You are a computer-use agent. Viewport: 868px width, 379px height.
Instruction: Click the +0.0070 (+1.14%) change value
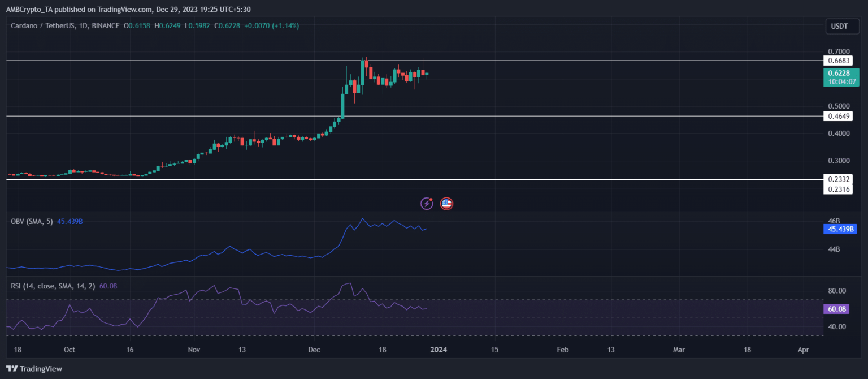(x=272, y=25)
